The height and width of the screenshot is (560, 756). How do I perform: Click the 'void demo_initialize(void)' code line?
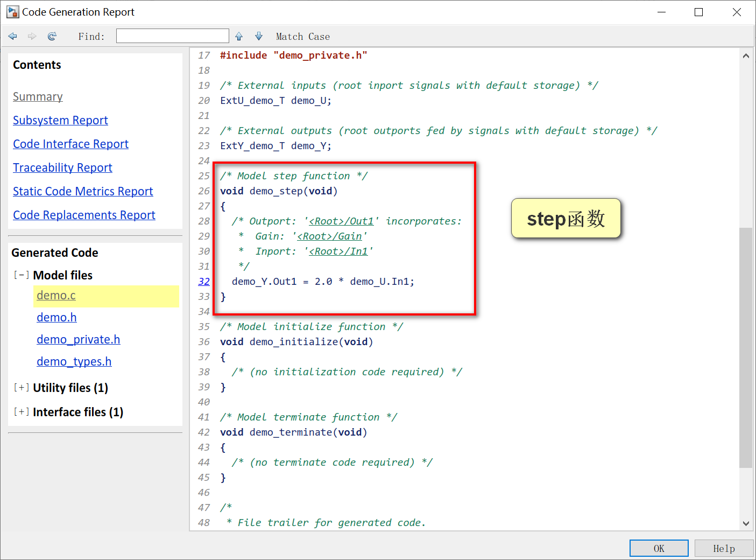296,342
